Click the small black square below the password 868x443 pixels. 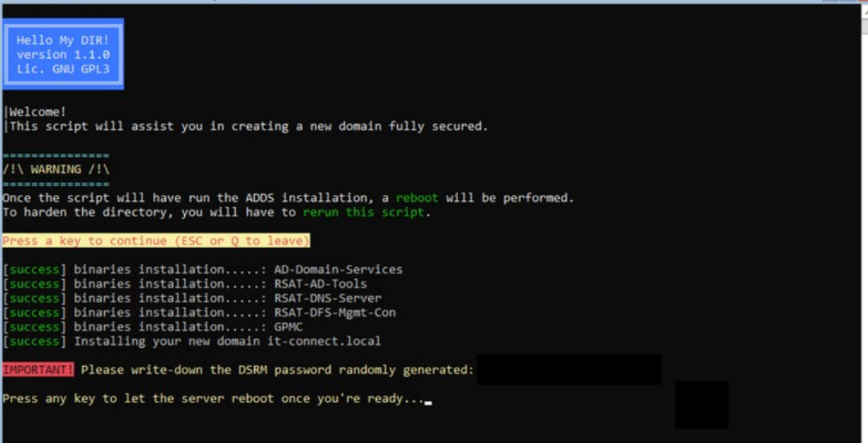(701, 405)
